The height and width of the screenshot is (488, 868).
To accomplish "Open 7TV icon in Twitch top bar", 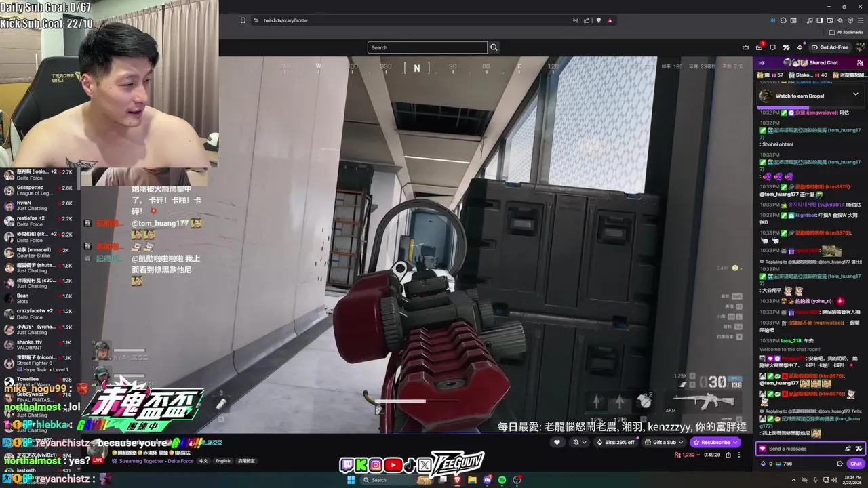I will (x=786, y=47).
